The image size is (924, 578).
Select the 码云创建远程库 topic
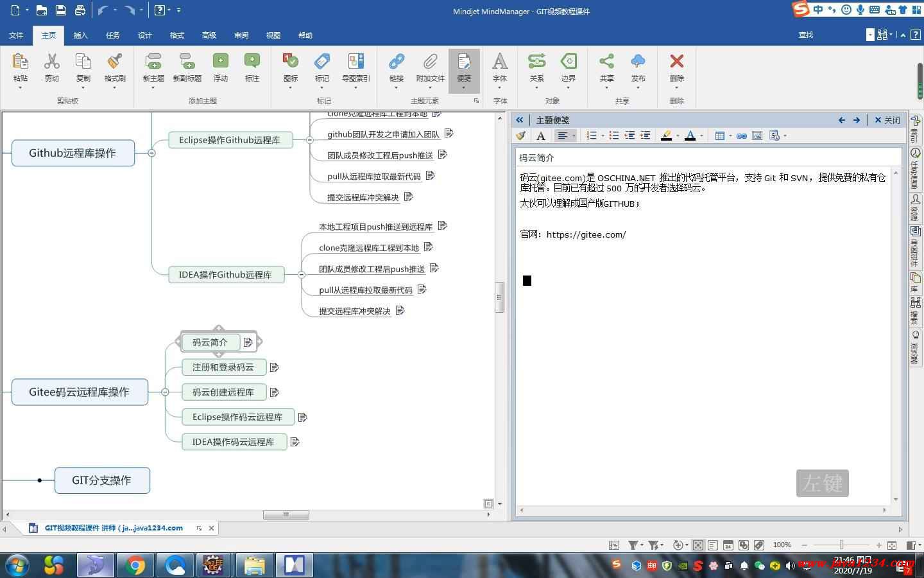[x=223, y=392]
